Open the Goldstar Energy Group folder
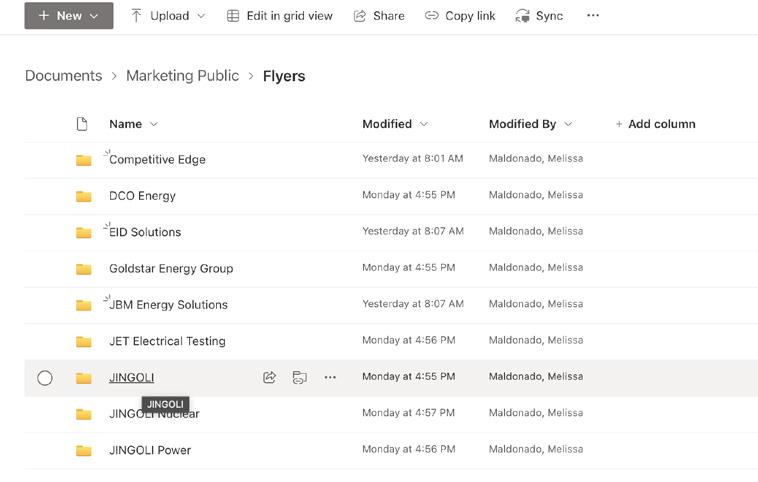Screen dimensions: 758x482 (171, 268)
